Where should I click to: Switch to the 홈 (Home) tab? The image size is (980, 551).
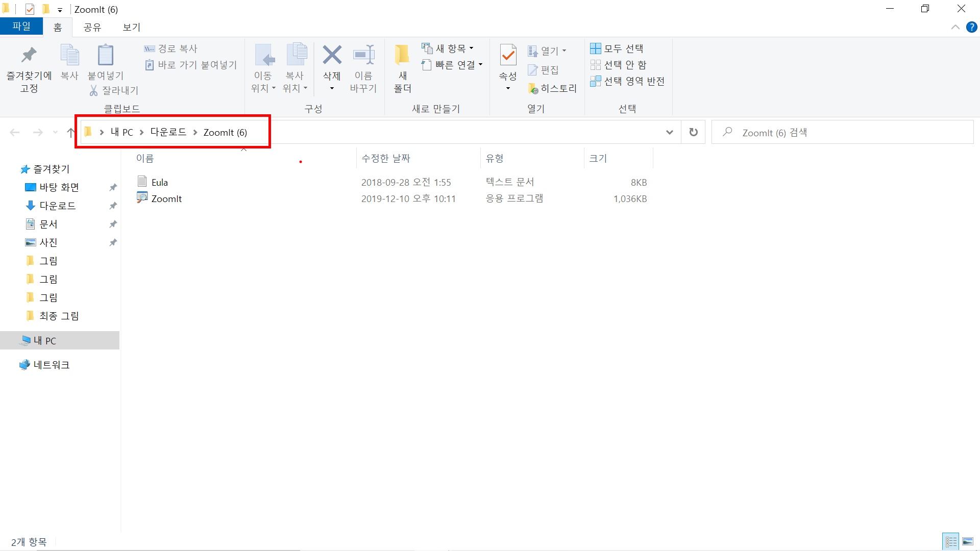(58, 27)
